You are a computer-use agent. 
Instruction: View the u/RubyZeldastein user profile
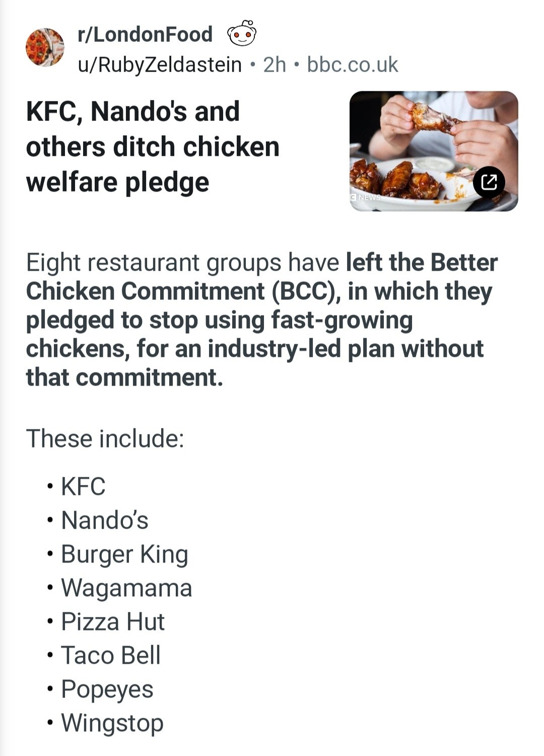[160, 65]
